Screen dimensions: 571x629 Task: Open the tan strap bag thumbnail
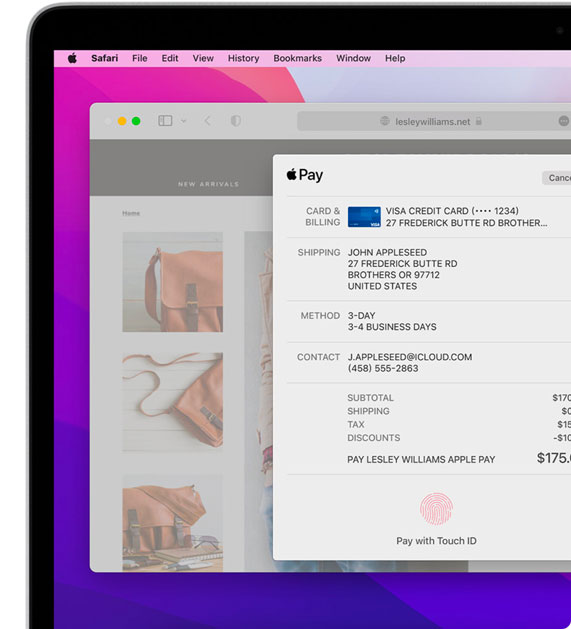[x=173, y=402]
